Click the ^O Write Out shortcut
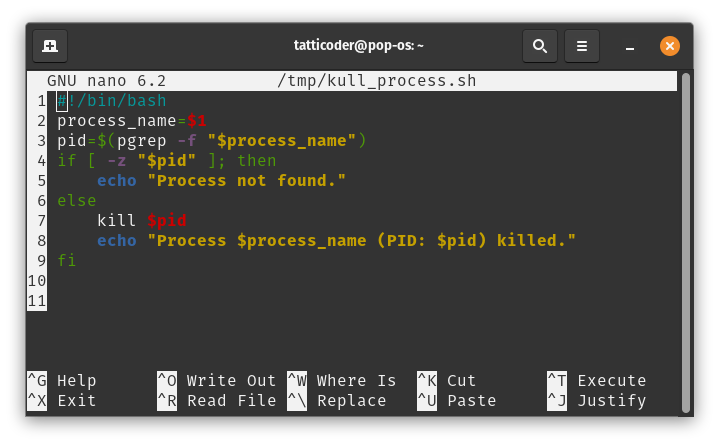The width and height of the screenshot is (719, 445). point(216,381)
